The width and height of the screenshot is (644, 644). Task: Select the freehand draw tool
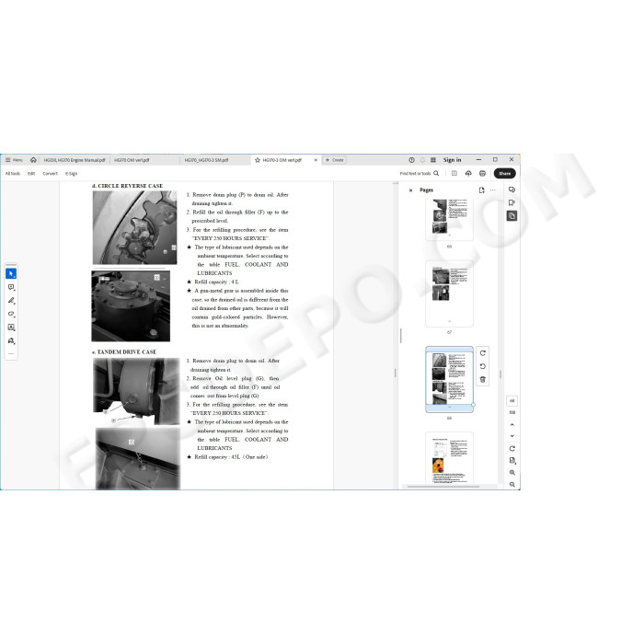click(11, 314)
